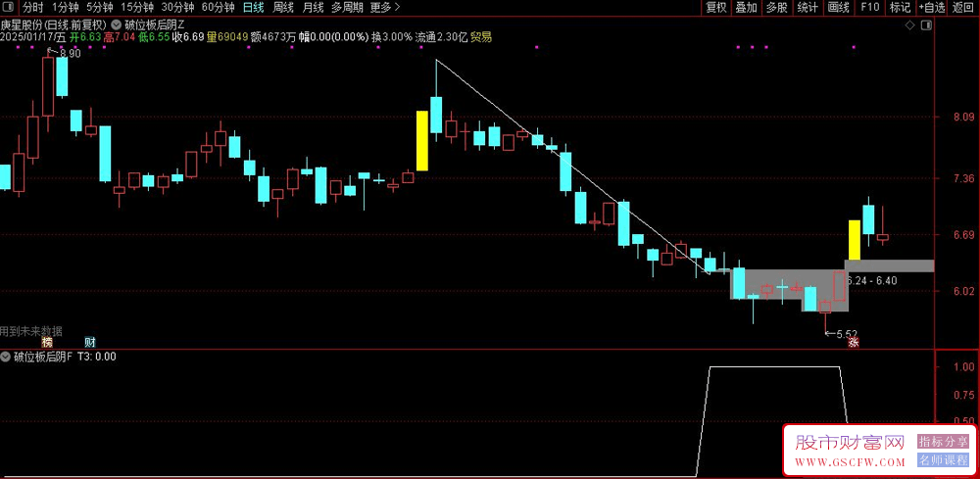Expand sub-chart indicator 破位板后阴F dropdown
Image resolution: width=980 pixels, height=479 pixels.
[x=6, y=358]
